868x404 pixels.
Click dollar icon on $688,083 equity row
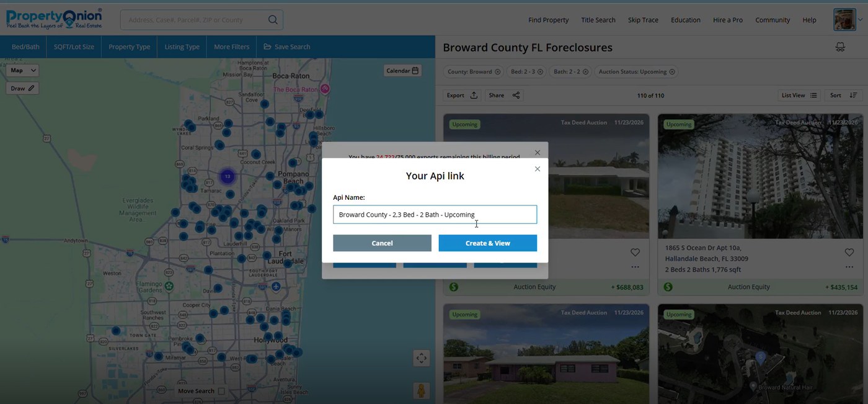(454, 287)
